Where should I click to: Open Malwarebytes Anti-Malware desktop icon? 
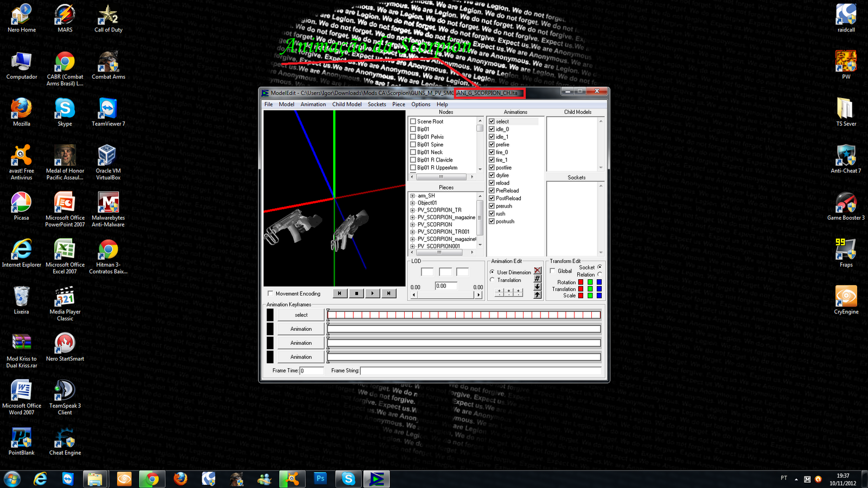[x=108, y=210]
